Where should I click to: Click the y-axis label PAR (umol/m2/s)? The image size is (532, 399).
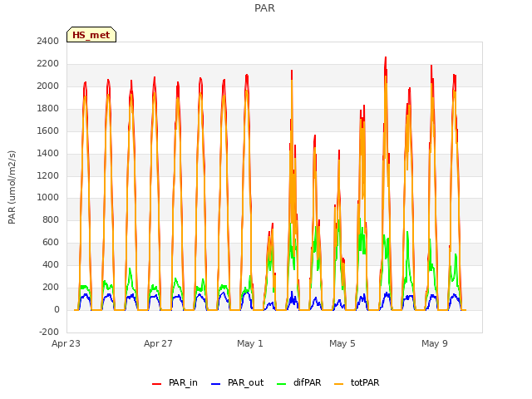tap(12, 187)
